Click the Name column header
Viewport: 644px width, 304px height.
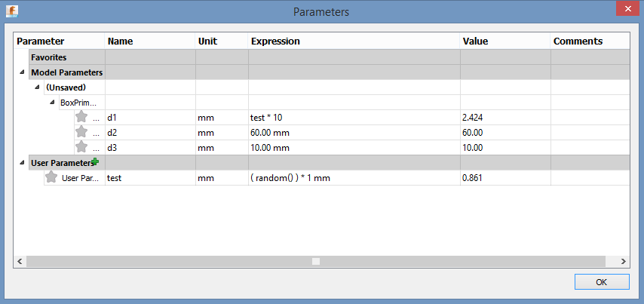click(x=150, y=41)
